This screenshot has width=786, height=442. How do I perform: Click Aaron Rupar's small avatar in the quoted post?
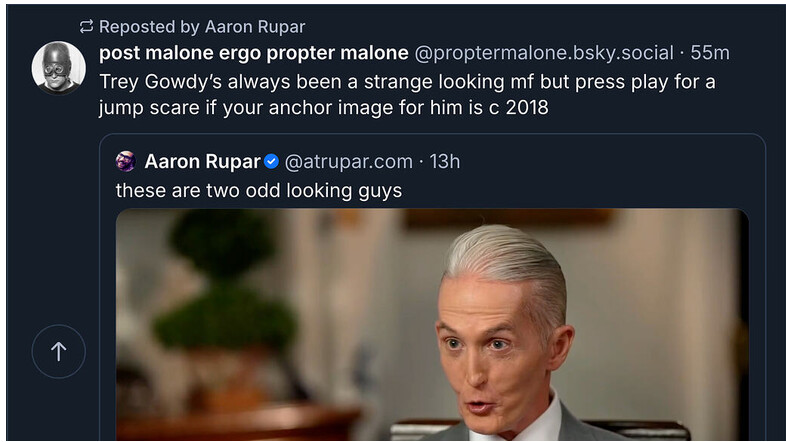[125, 161]
